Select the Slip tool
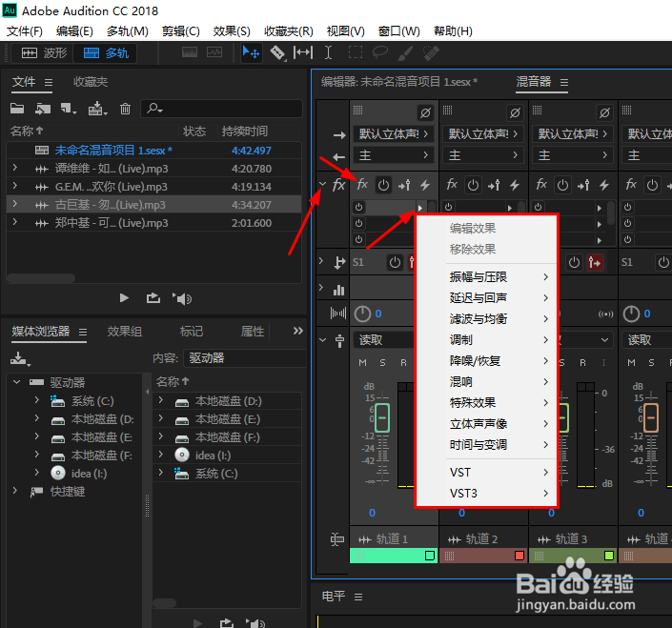The height and width of the screenshot is (628, 672). click(x=303, y=52)
